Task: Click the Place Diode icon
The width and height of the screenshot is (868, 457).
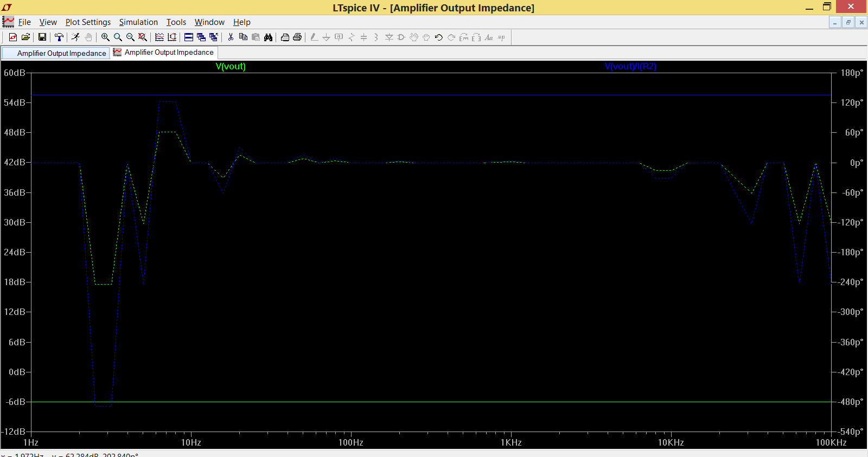Action: (x=389, y=37)
